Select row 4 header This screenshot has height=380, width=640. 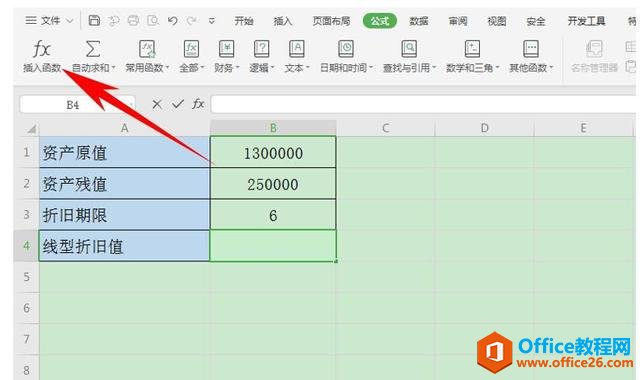click(x=27, y=246)
